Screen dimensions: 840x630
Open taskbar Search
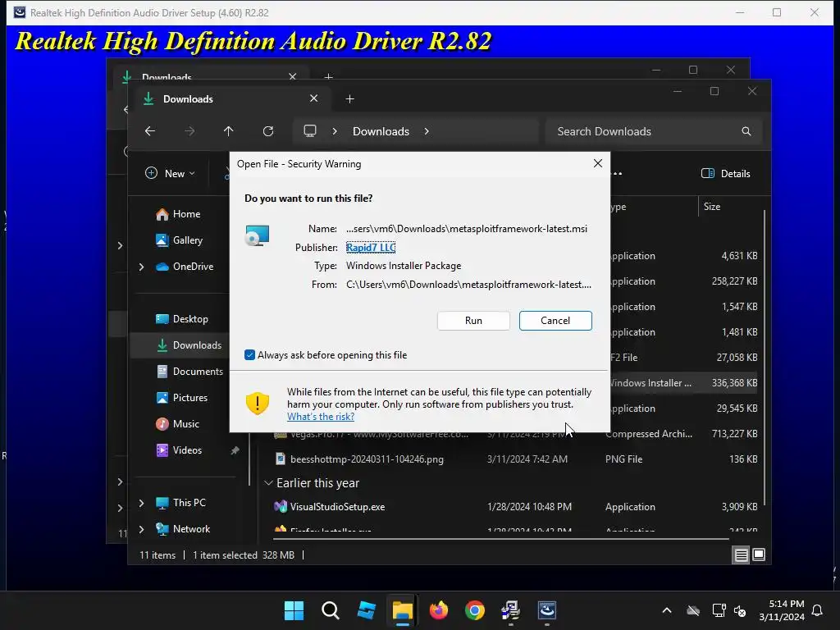(330, 610)
